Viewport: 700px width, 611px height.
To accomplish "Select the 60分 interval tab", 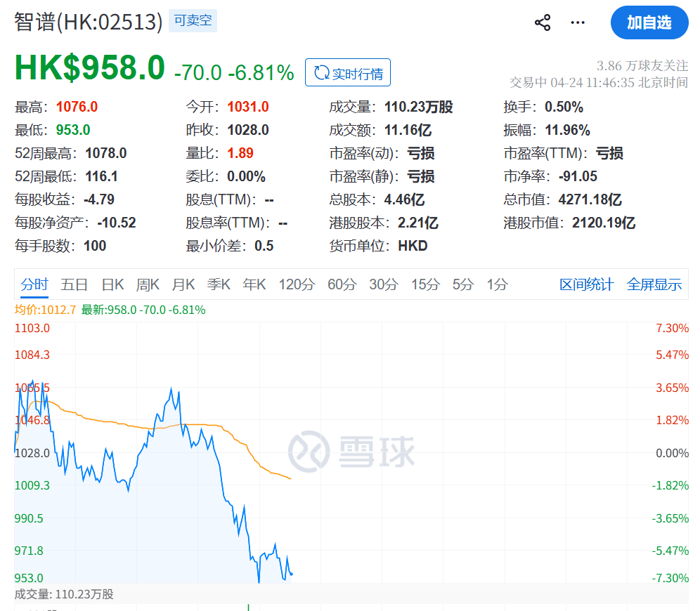I will point(342,284).
